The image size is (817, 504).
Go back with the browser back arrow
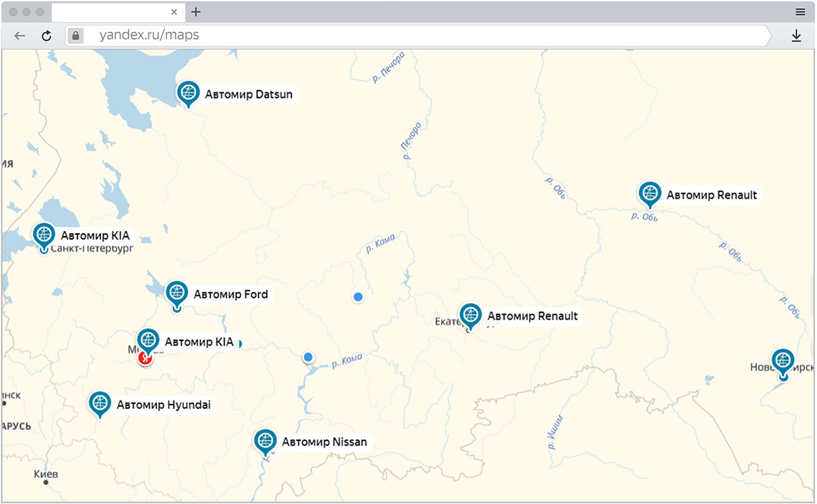click(20, 36)
